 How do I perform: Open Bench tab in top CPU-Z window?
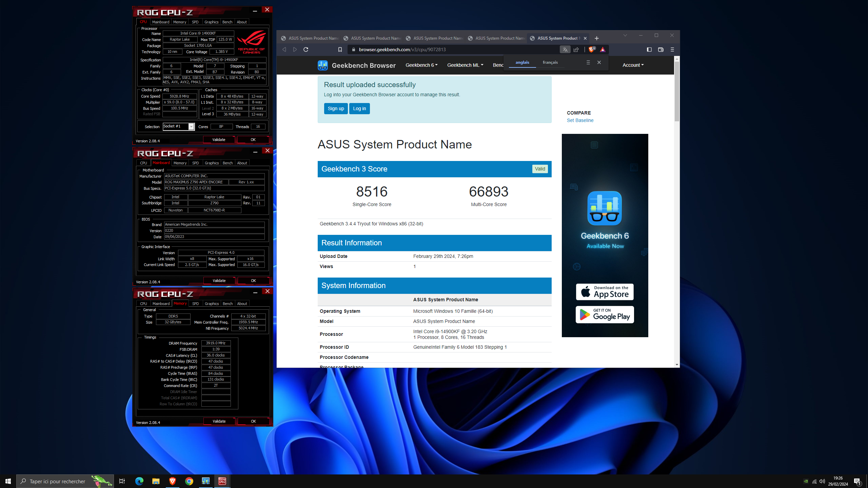click(228, 22)
